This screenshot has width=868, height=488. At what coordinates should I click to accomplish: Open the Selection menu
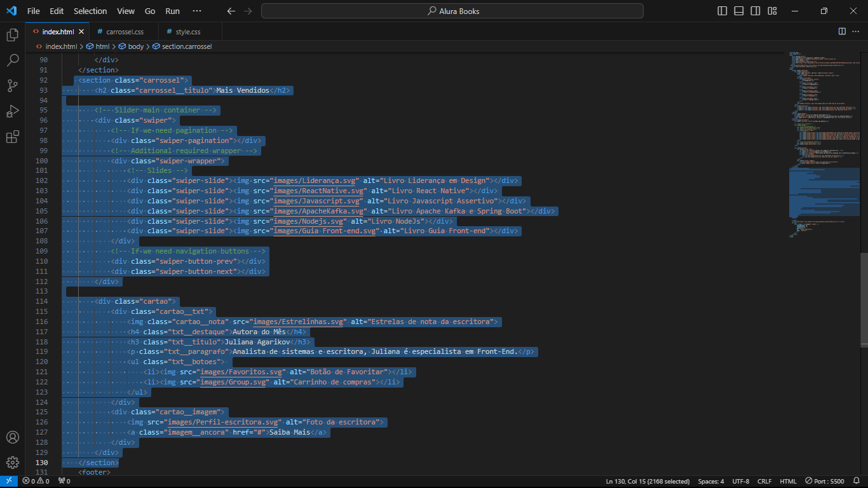90,11
